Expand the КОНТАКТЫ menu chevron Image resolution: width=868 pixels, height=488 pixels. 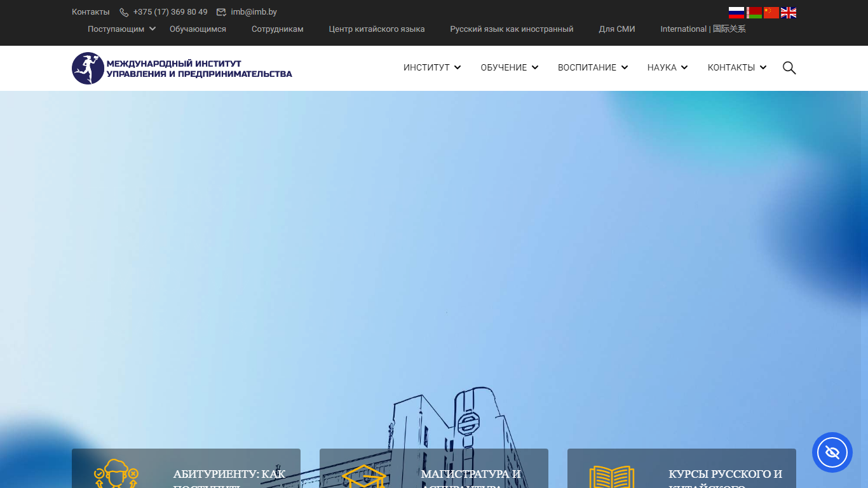coord(763,67)
